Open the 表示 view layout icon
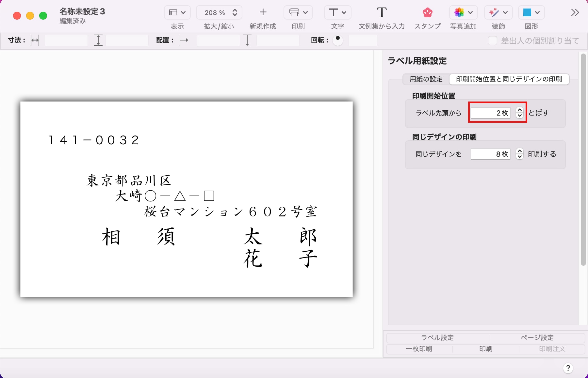Viewport: 588px width, 378px height. [x=173, y=13]
